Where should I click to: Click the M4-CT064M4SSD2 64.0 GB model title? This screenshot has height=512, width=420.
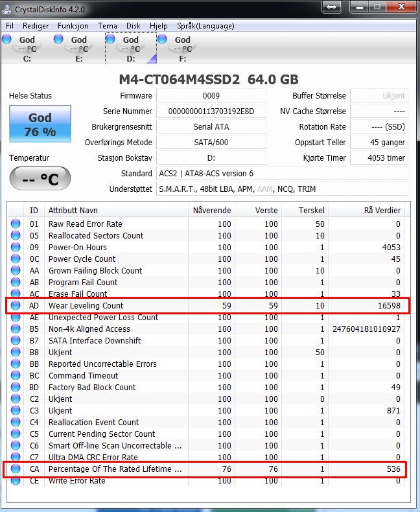point(209,80)
